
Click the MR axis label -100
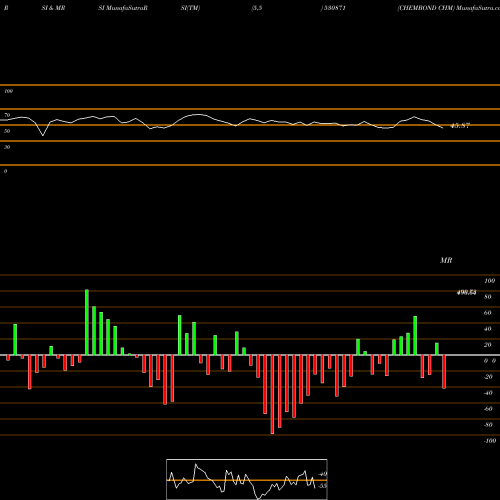(490, 441)
